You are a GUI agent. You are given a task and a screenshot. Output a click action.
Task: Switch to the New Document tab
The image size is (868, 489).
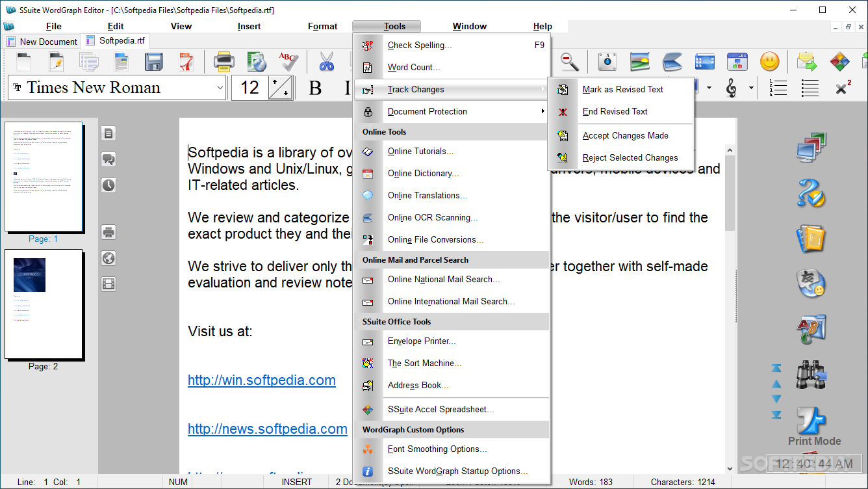click(42, 42)
